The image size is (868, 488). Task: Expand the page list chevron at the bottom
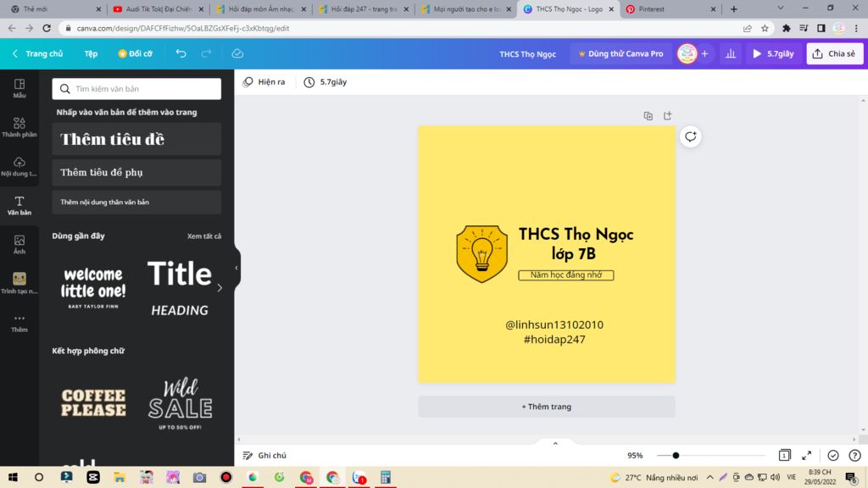(x=555, y=443)
